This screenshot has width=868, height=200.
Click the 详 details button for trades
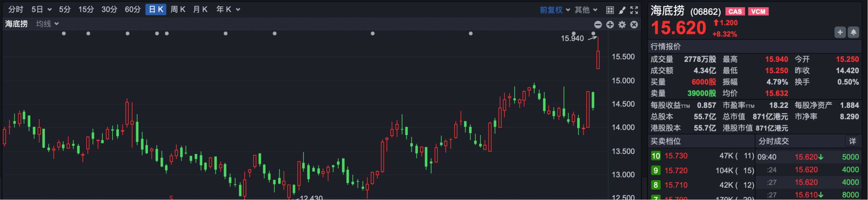coord(852,141)
